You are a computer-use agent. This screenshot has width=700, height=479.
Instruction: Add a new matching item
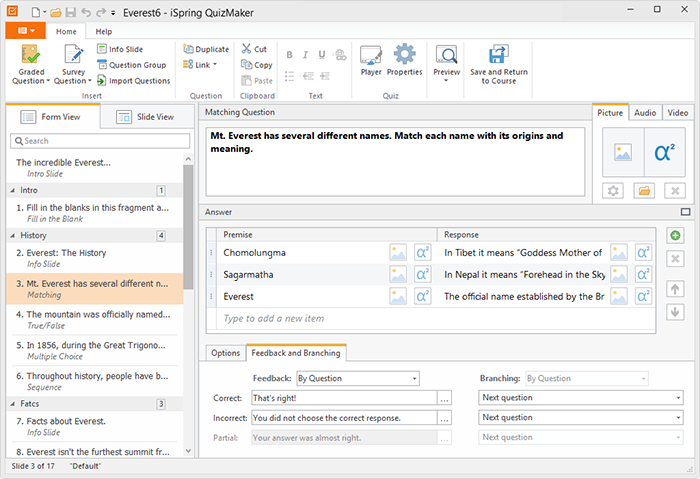pos(675,235)
